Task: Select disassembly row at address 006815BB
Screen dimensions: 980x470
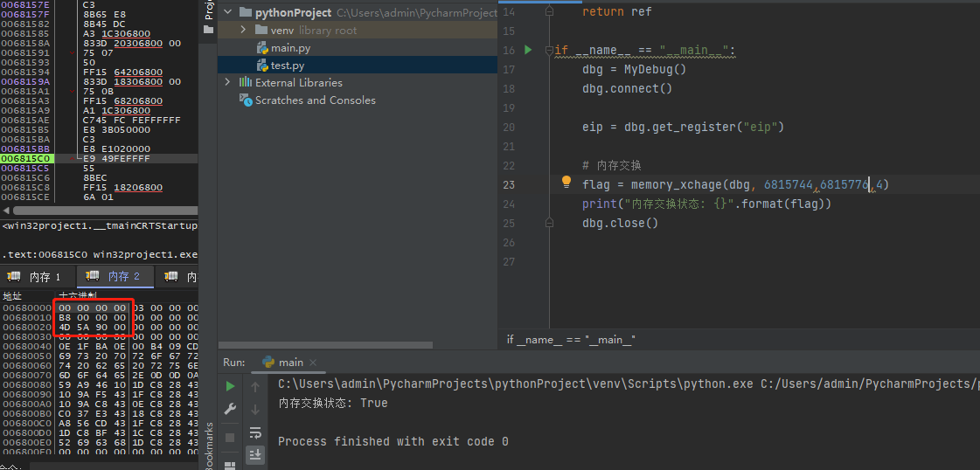Action: click(99, 149)
